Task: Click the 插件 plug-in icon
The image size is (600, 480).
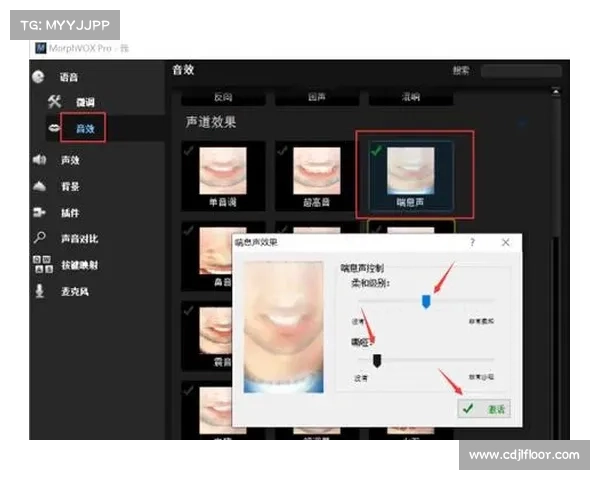Action: tap(39, 213)
